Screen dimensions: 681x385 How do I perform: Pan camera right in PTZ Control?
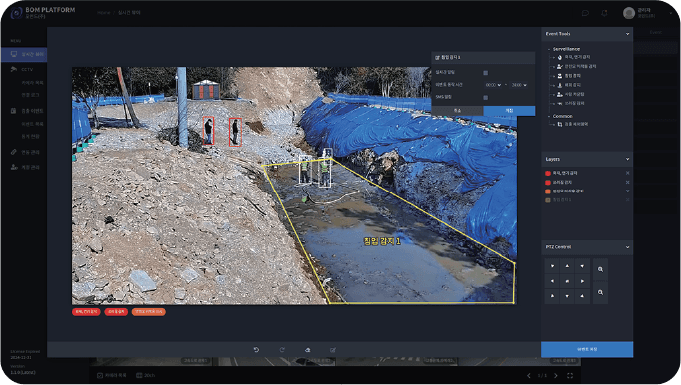582,281
